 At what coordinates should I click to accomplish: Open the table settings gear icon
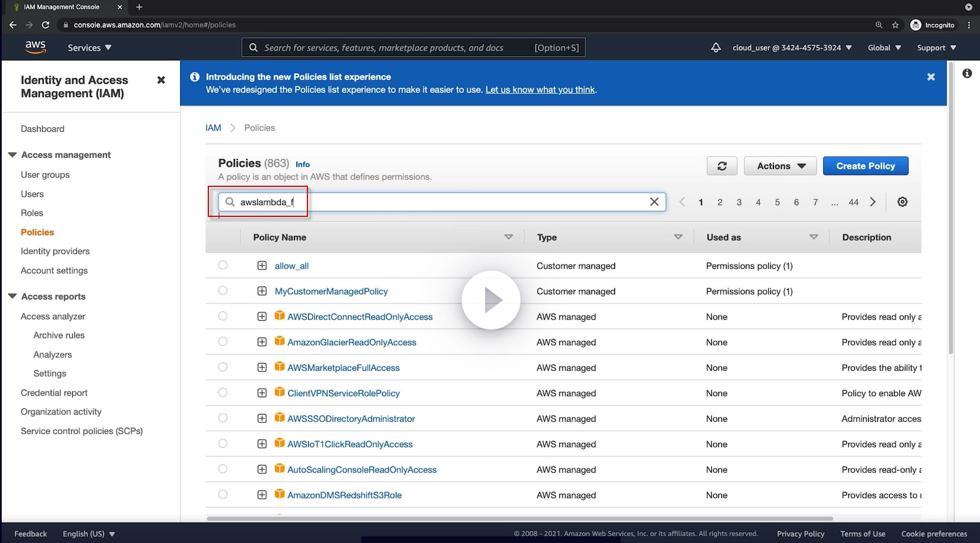[902, 202]
